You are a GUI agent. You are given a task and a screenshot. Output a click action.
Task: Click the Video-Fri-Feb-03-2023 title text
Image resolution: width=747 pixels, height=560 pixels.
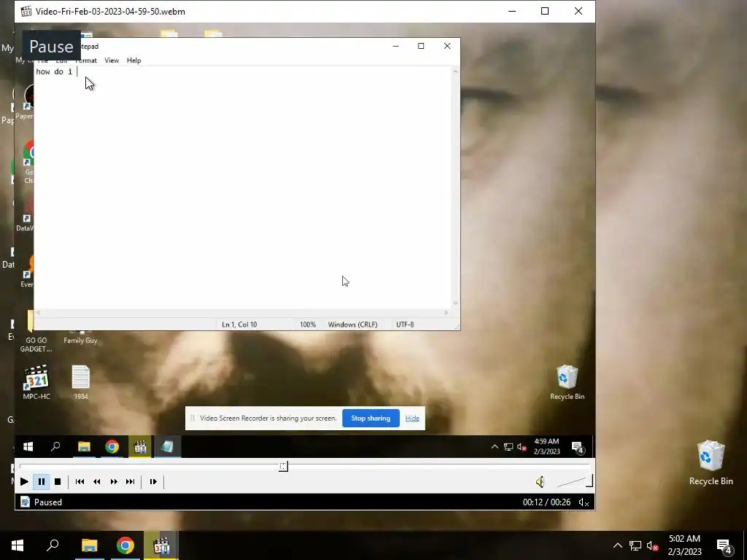(110, 12)
